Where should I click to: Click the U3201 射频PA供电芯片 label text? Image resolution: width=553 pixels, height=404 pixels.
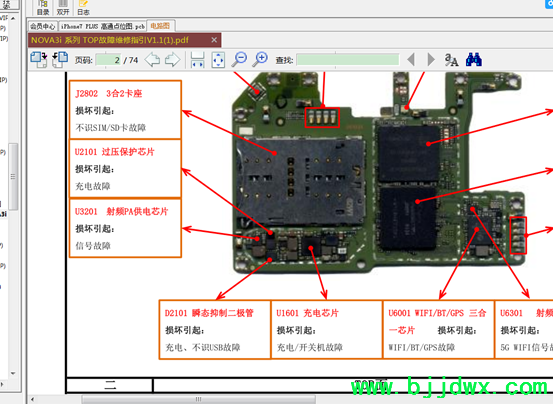[121, 212]
